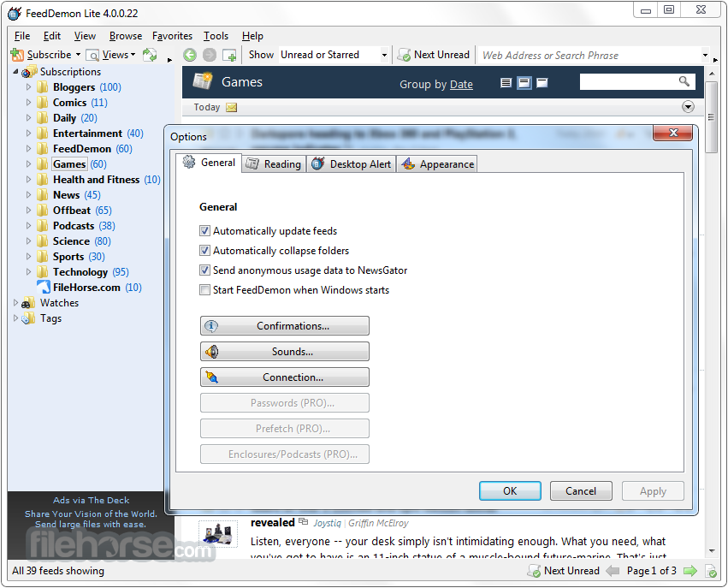Click the article thumbnail image

[x=218, y=534]
